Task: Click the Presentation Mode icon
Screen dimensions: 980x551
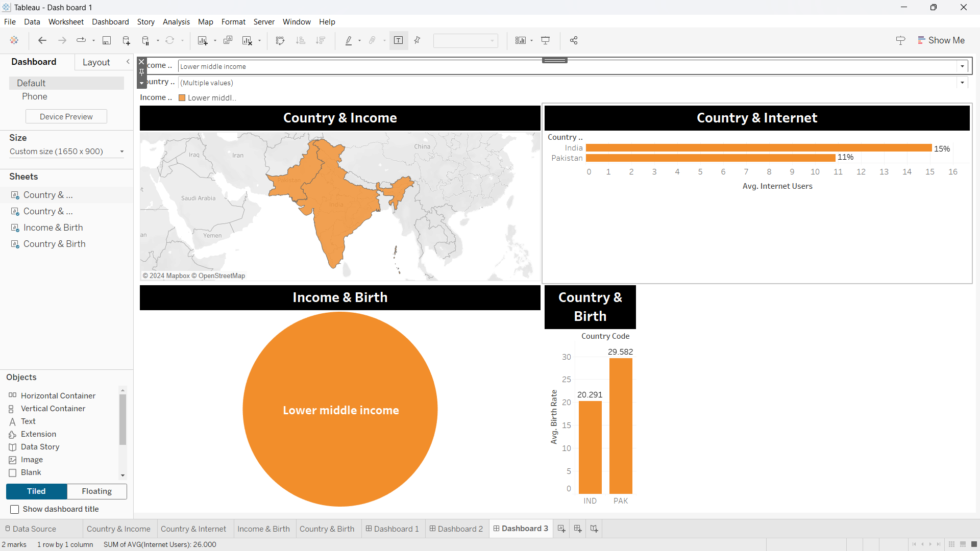Action: pos(546,40)
